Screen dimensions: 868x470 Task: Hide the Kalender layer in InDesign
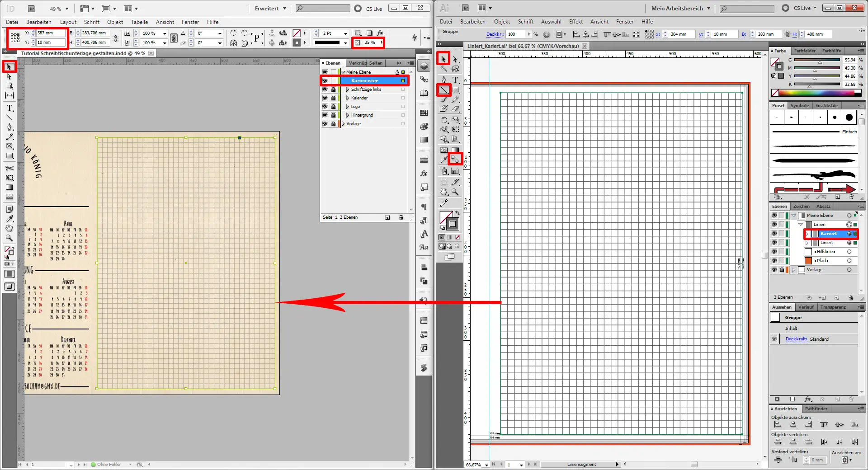(325, 98)
